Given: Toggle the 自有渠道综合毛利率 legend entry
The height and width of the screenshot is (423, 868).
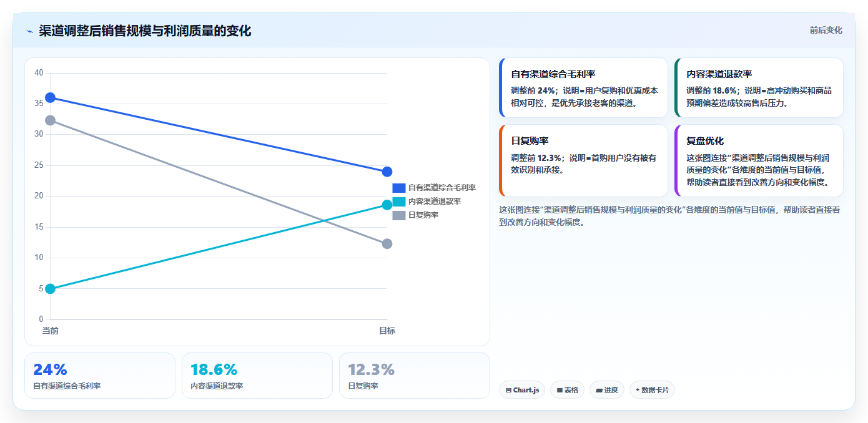Looking at the screenshot, I should 434,188.
